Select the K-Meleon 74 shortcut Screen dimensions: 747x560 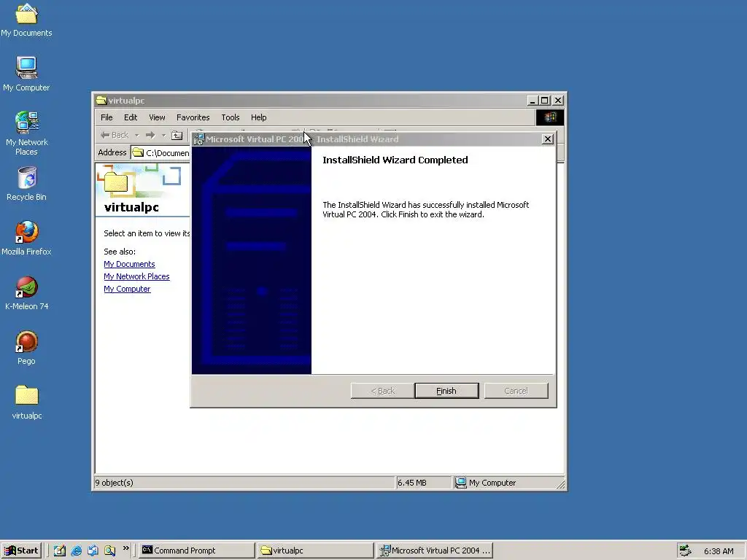[x=27, y=293]
